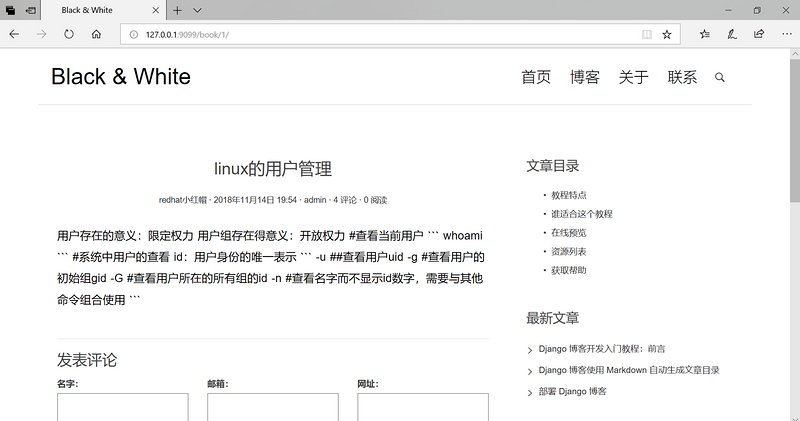Set these tabs aside icon
Image resolution: width=800 pixels, height=421 pixels.
point(31,10)
